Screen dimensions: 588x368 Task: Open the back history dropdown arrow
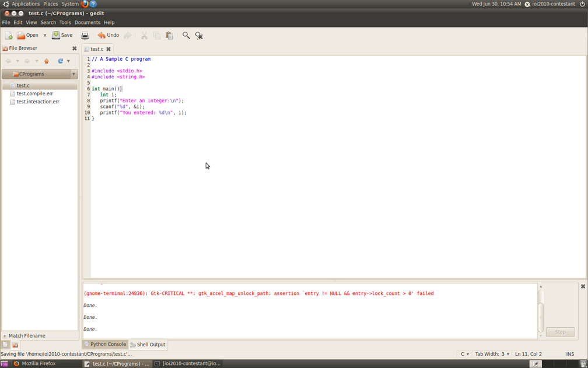[17, 61]
